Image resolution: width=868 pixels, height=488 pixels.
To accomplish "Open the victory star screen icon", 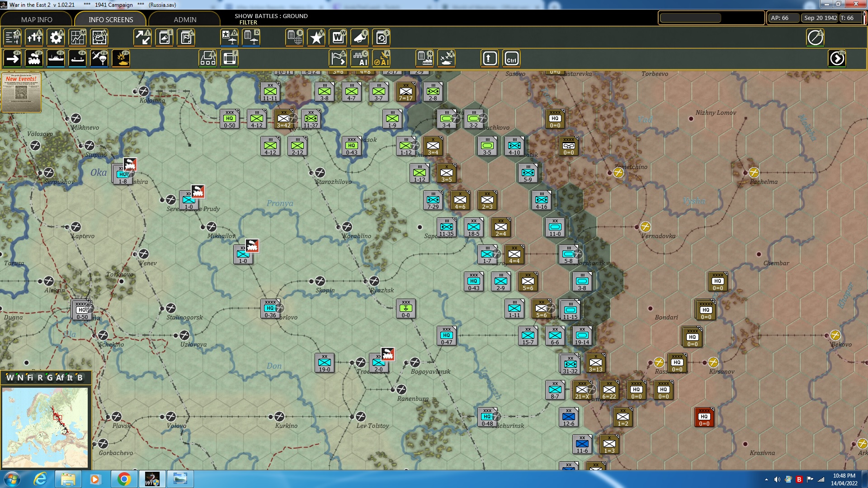I will click(x=316, y=38).
